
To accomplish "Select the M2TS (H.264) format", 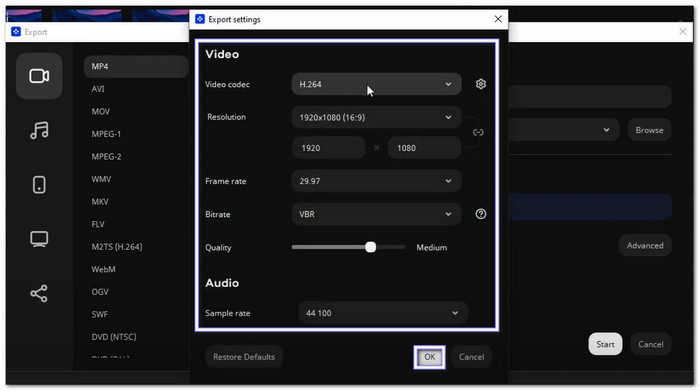I will point(117,246).
